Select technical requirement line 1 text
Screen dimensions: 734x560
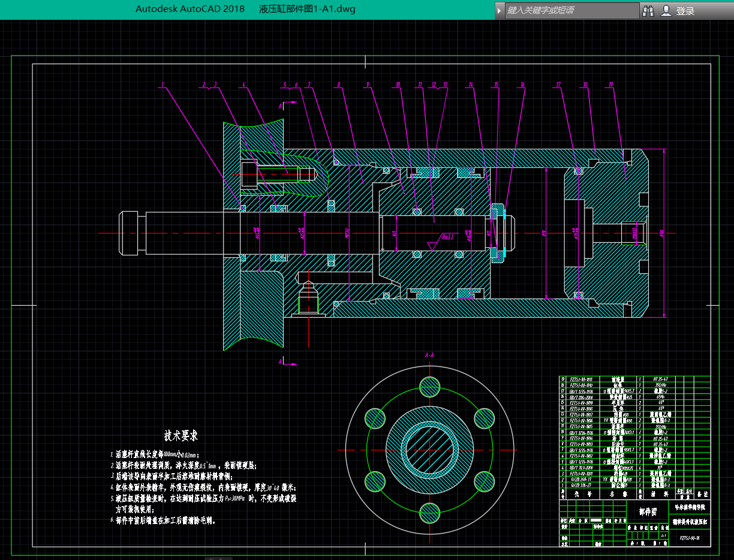click(x=155, y=454)
